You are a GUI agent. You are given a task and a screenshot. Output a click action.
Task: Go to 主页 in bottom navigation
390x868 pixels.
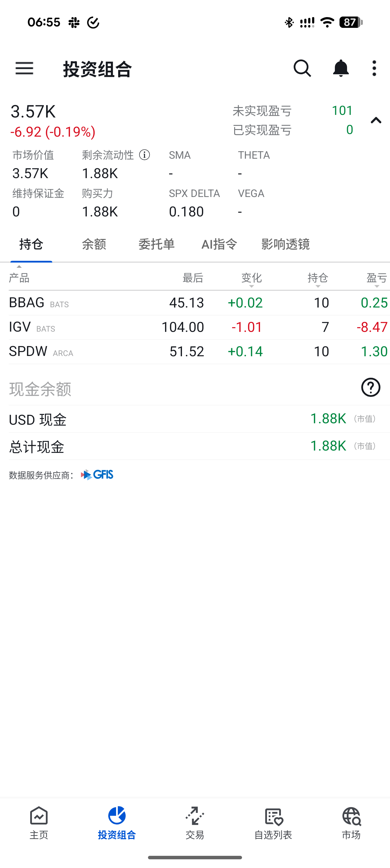39,823
